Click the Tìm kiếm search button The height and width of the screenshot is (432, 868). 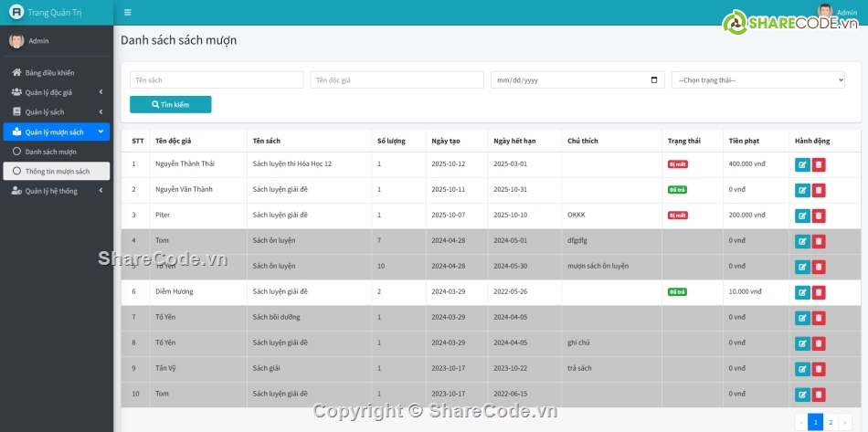coord(170,105)
